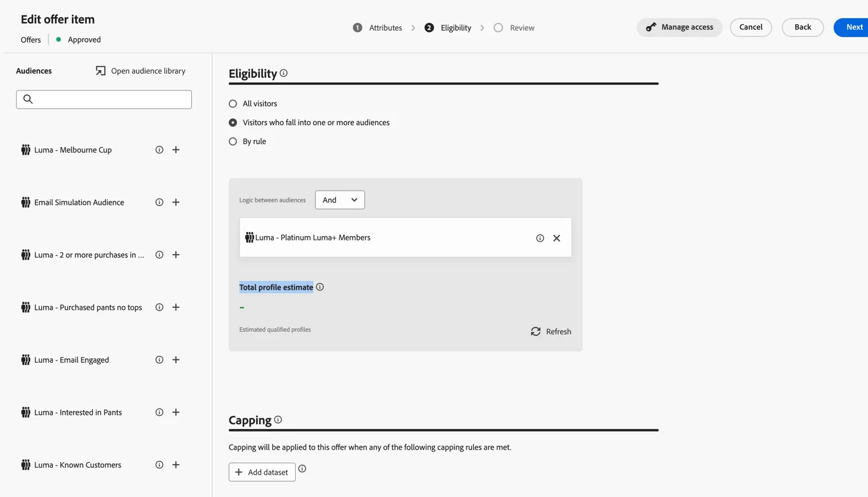The width and height of the screenshot is (868, 497).
Task: Click the Offers breadcrumb label
Action: [x=31, y=40]
